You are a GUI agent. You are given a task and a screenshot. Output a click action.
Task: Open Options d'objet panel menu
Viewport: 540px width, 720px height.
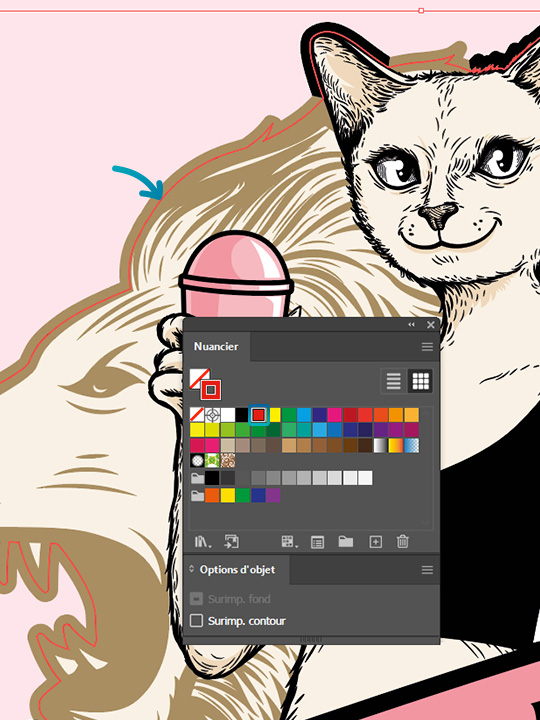tap(427, 570)
